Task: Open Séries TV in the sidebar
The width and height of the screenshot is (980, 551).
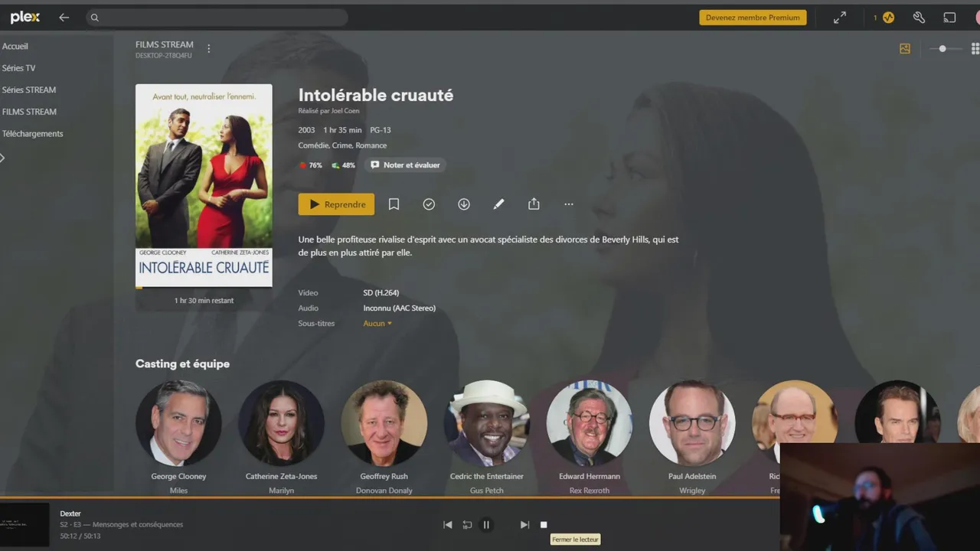Action: click(x=19, y=68)
